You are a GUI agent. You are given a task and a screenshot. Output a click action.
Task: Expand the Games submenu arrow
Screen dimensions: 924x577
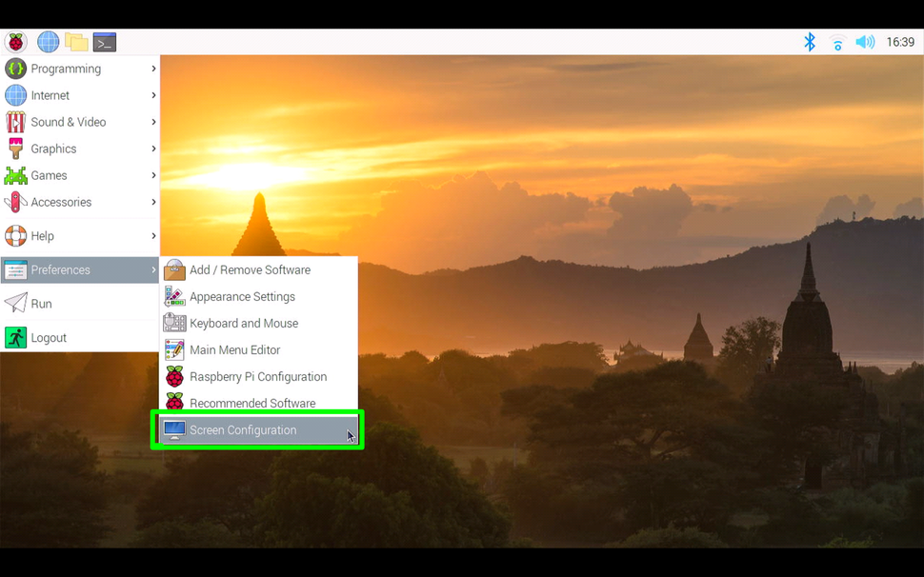tap(152, 175)
